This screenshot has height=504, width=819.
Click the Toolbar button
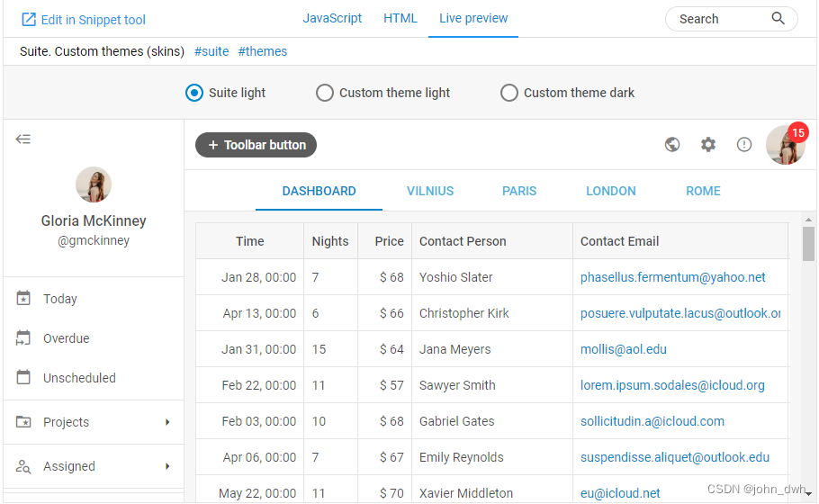point(256,145)
